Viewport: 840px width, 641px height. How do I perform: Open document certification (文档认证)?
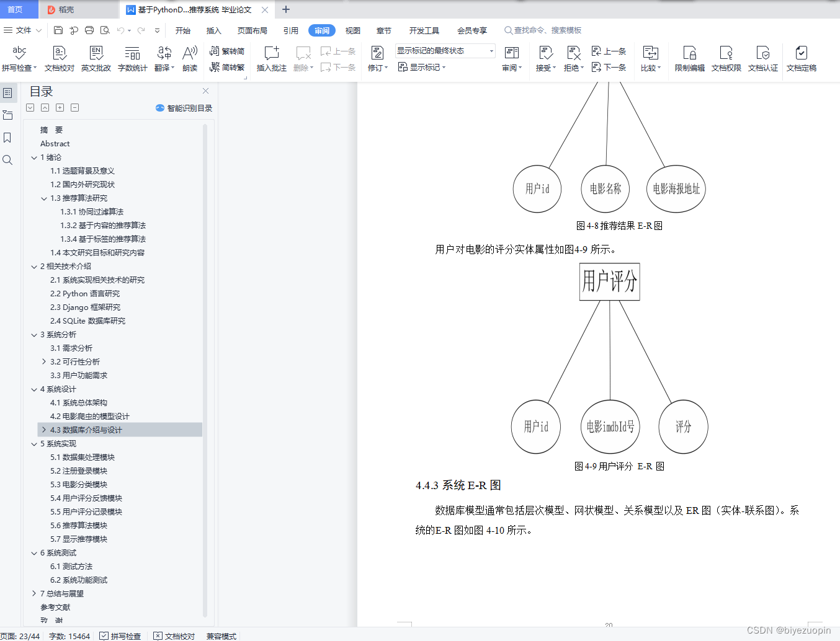point(762,59)
